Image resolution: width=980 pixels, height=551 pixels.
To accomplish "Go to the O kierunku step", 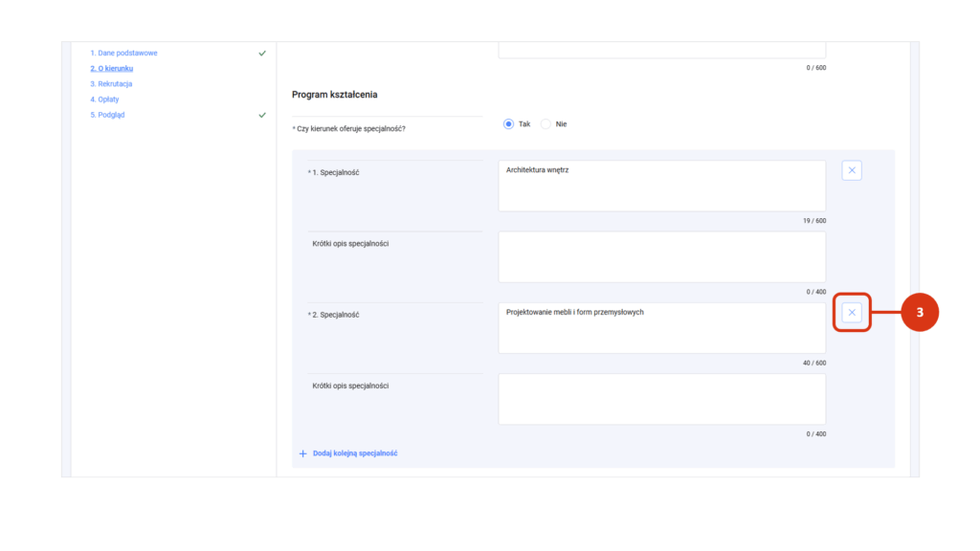I will tap(111, 69).
